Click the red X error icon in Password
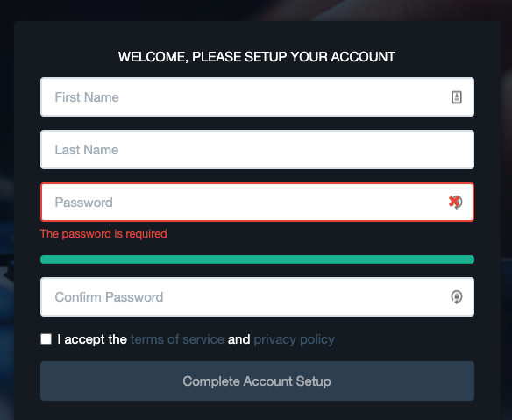512x420 pixels. point(453,202)
